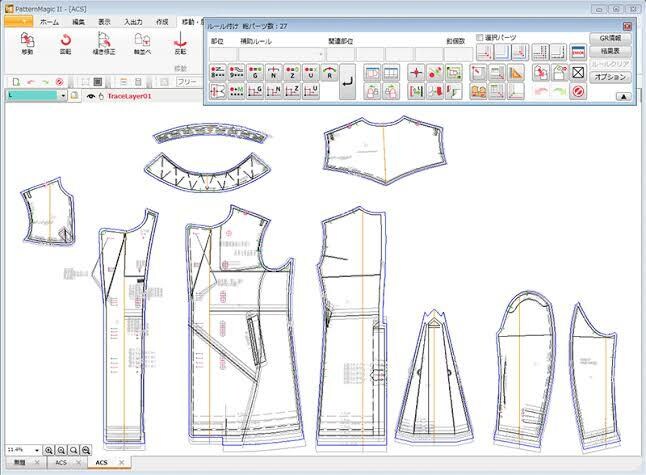Click the オプション button

click(610, 77)
